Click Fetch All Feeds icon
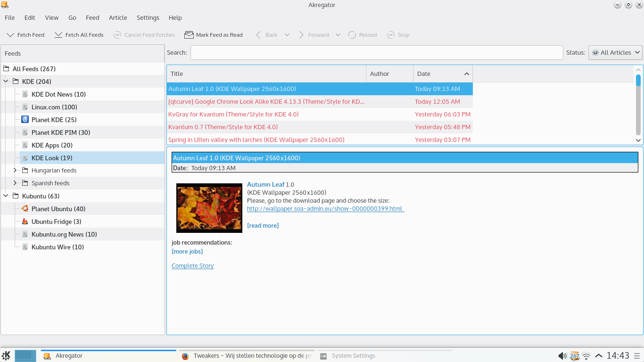This screenshot has width=644, height=362. 58,35
